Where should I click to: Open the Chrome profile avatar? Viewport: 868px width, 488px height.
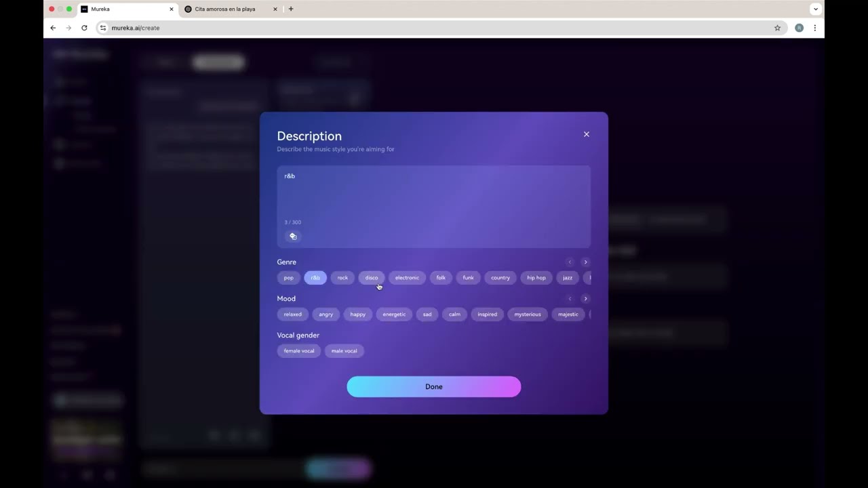click(x=799, y=28)
